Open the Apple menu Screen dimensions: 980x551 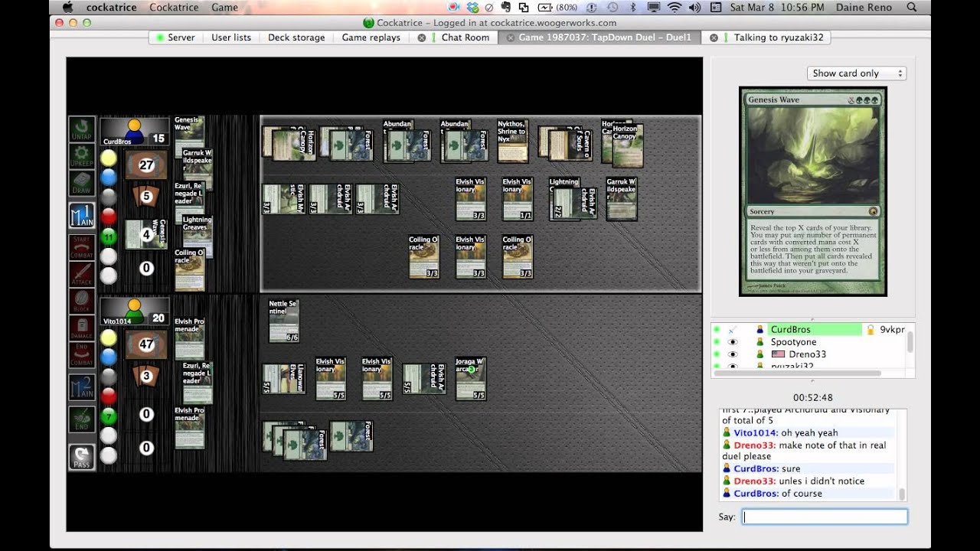67,8
